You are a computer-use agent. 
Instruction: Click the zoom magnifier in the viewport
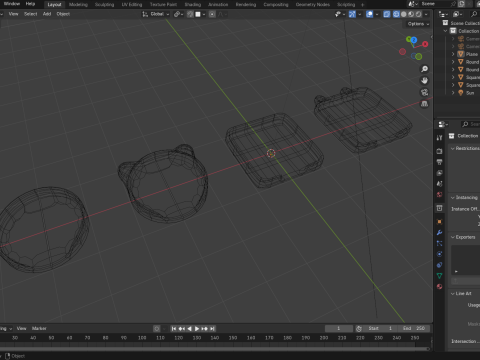tap(424, 69)
